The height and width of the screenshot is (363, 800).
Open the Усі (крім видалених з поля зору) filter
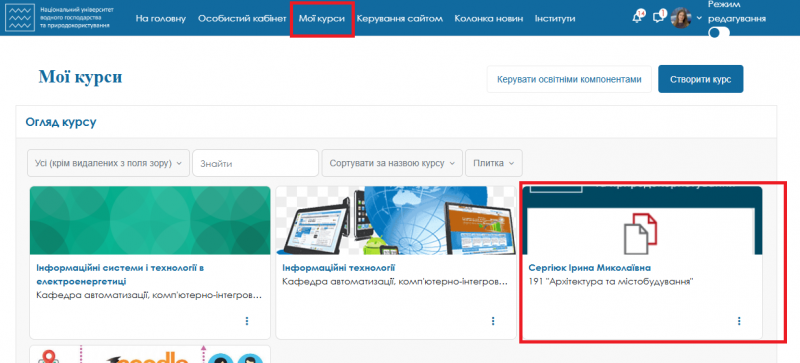click(108, 163)
